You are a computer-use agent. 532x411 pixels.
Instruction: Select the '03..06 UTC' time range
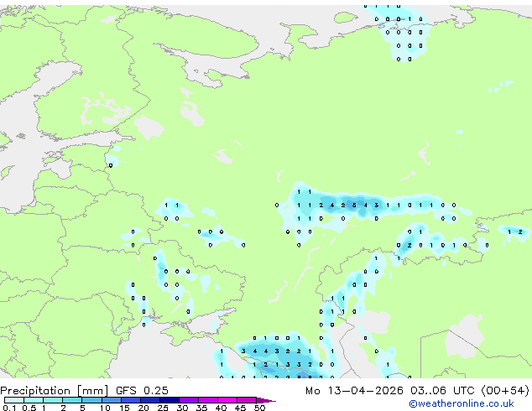click(x=442, y=391)
